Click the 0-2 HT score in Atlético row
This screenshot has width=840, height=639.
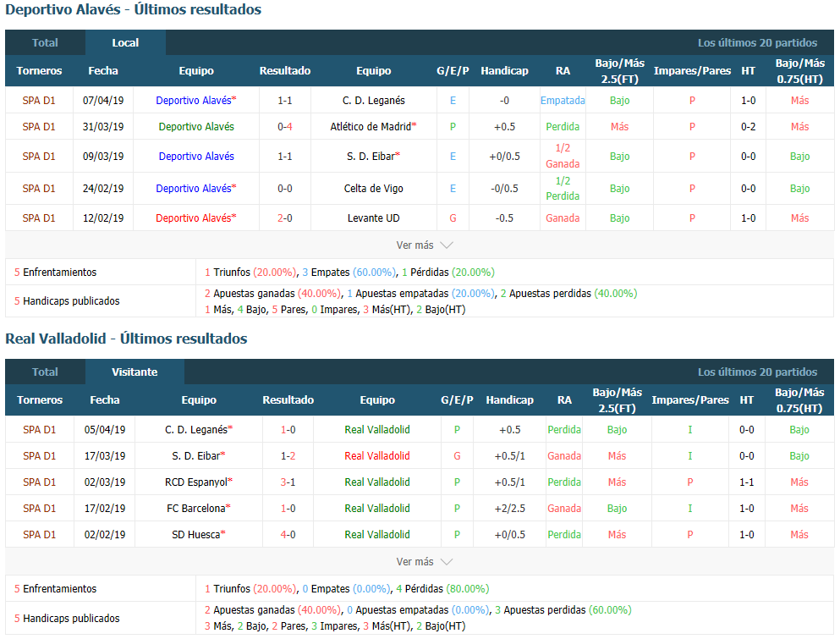pyautogui.click(x=748, y=126)
